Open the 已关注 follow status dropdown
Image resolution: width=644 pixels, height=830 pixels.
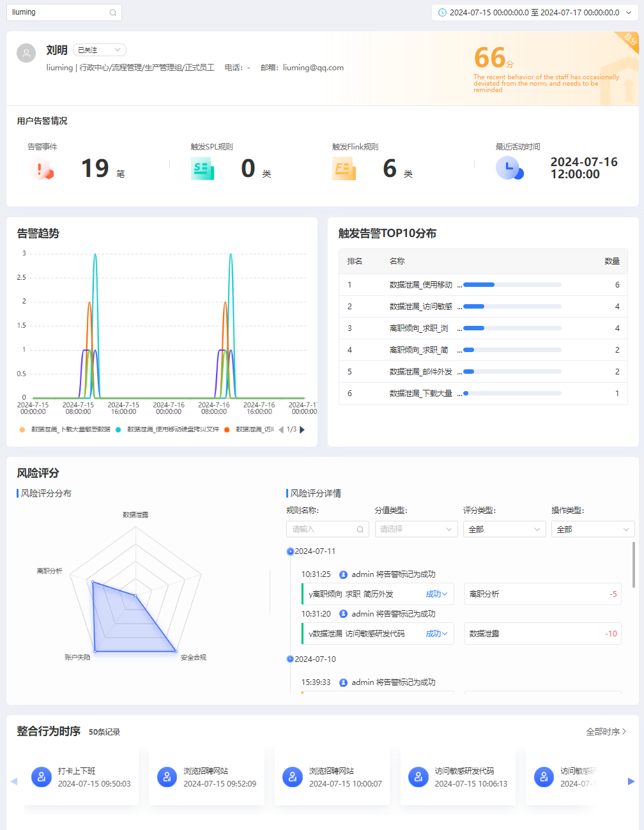pyautogui.click(x=100, y=50)
